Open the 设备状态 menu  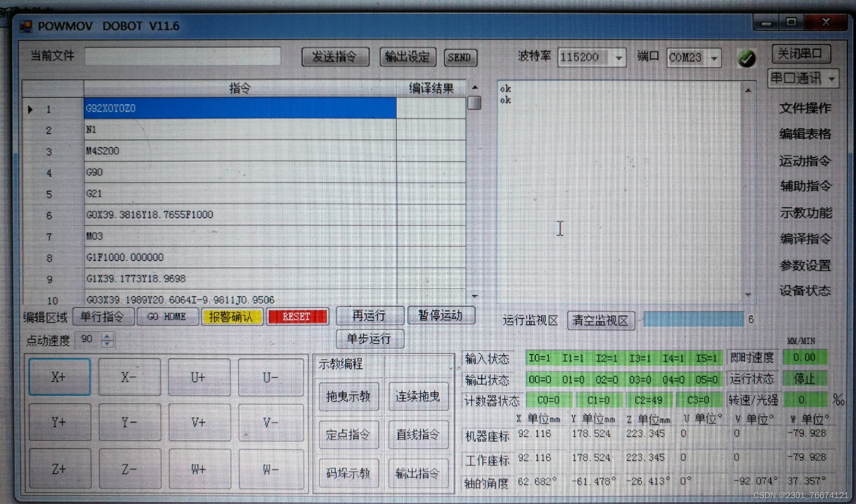805,291
